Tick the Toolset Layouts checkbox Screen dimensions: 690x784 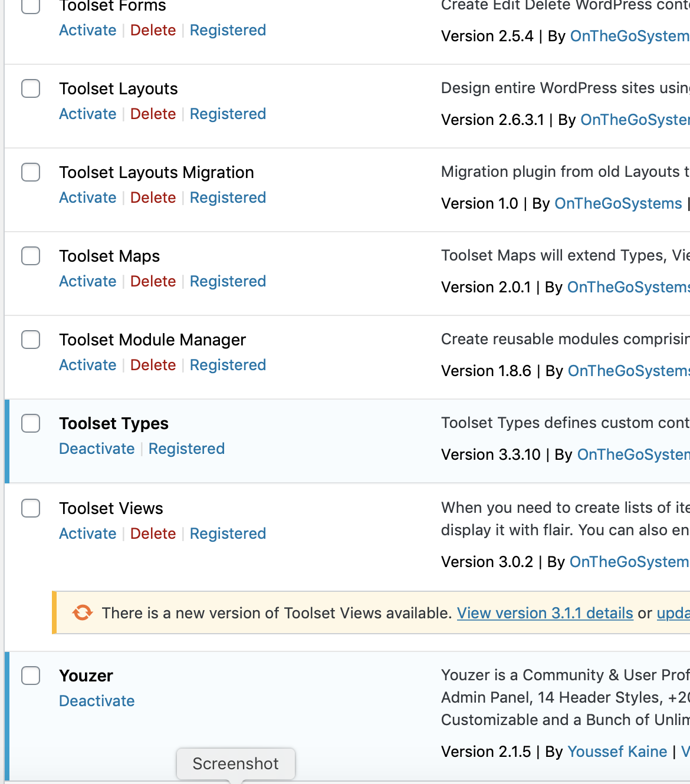pos(31,88)
